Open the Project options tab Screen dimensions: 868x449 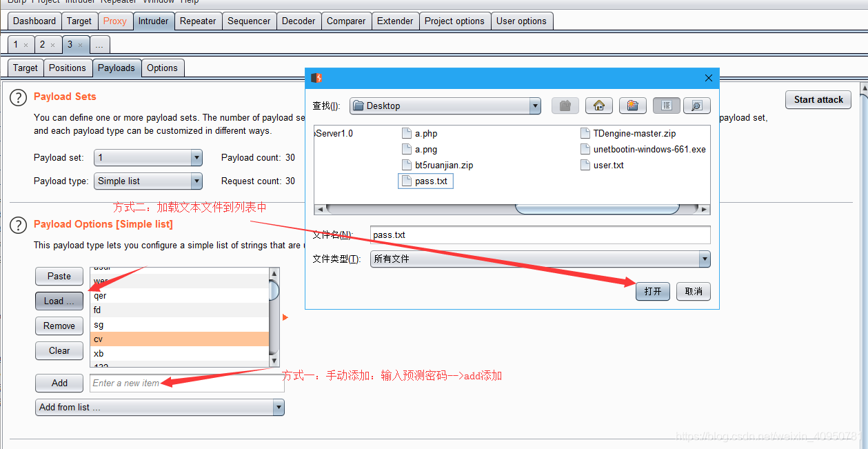click(454, 21)
